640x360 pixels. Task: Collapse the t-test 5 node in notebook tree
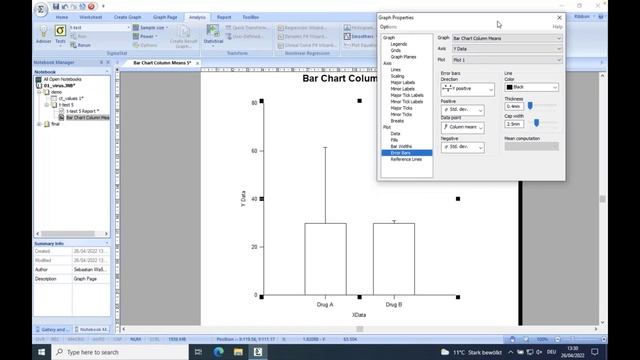(47, 105)
